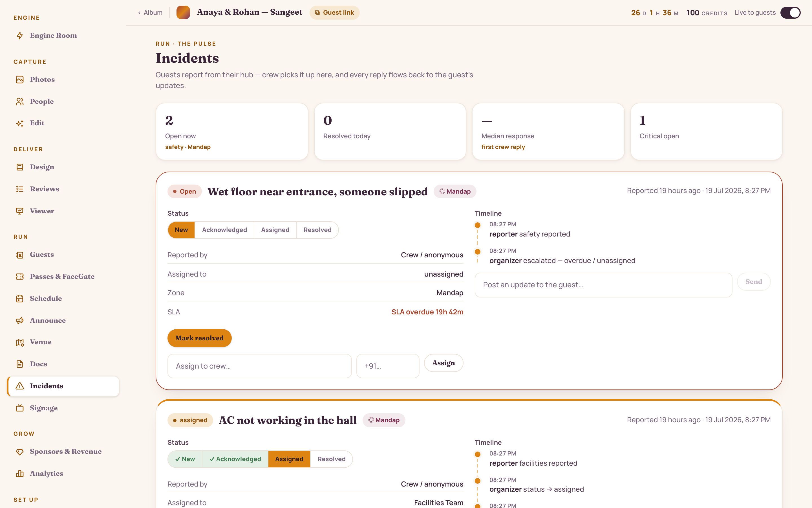Viewport: 812px width, 508px height.
Task: Click the Open now stat card
Action: click(232, 131)
